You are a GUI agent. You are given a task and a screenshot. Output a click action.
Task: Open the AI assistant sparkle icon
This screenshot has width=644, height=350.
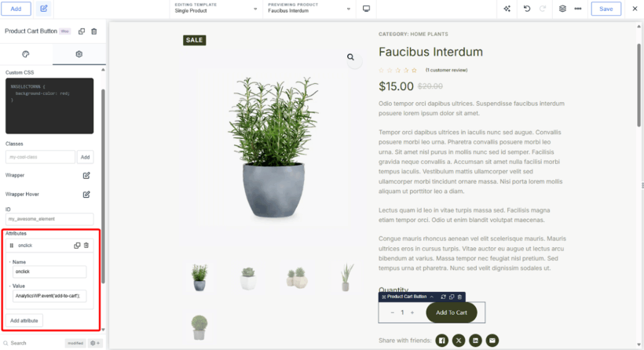pos(507,9)
